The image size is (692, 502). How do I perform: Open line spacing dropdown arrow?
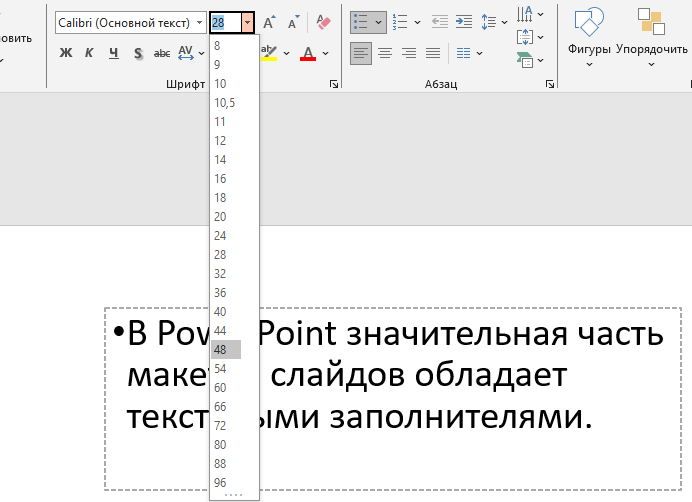(504, 22)
